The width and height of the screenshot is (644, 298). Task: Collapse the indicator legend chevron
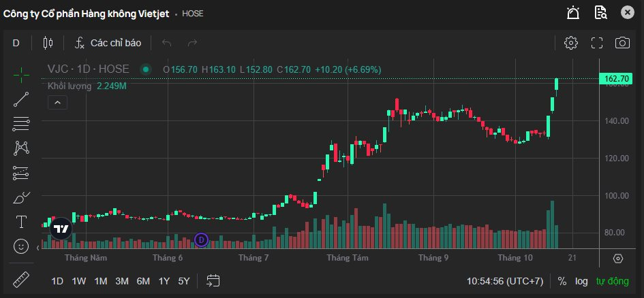coord(57,103)
